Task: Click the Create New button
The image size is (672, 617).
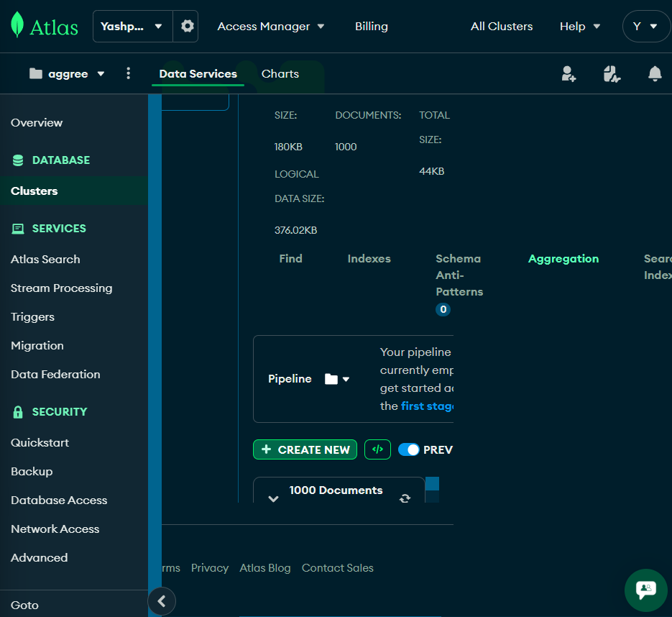Action: click(x=305, y=449)
